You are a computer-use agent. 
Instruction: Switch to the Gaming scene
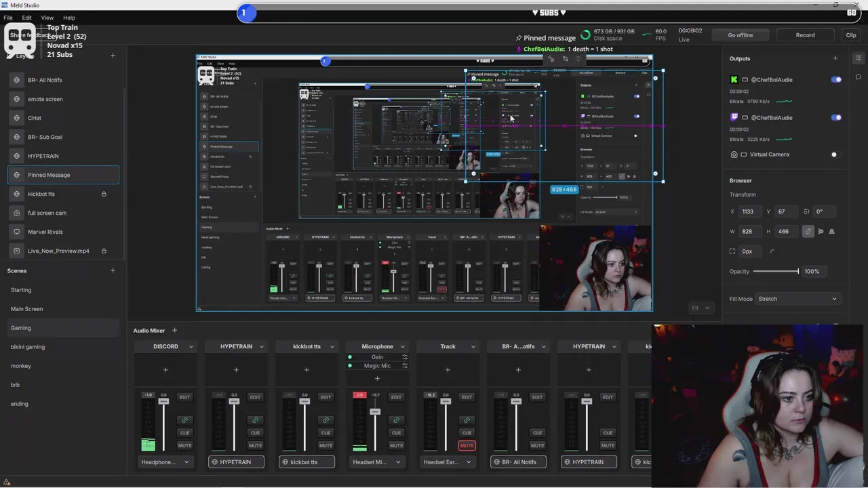(63, 328)
